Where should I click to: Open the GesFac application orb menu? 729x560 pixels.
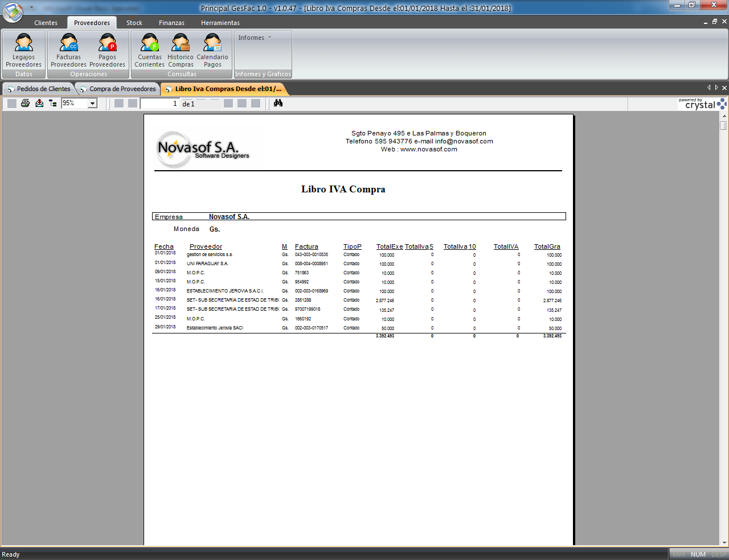click(x=13, y=12)
